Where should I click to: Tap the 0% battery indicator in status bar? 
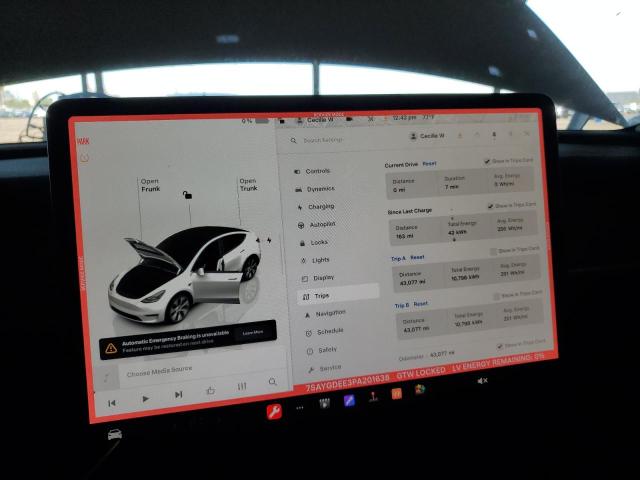(256, 121)
